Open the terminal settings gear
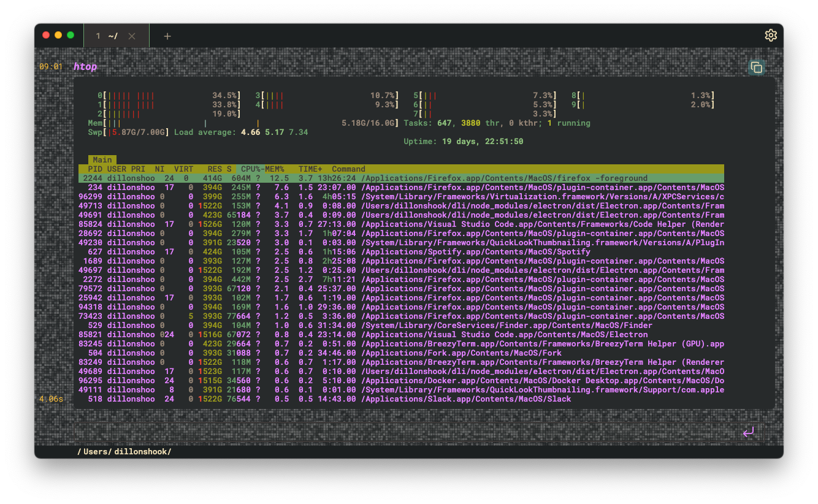 771,35
